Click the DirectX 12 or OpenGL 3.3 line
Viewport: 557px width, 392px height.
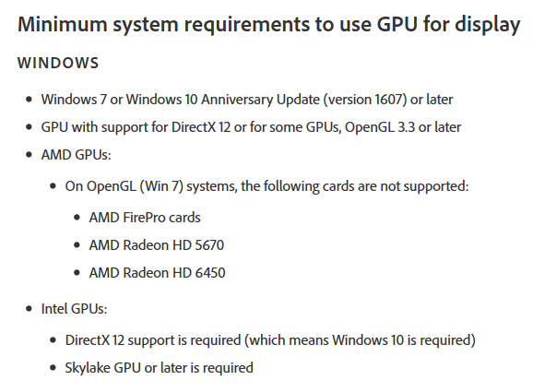[250, 127]
